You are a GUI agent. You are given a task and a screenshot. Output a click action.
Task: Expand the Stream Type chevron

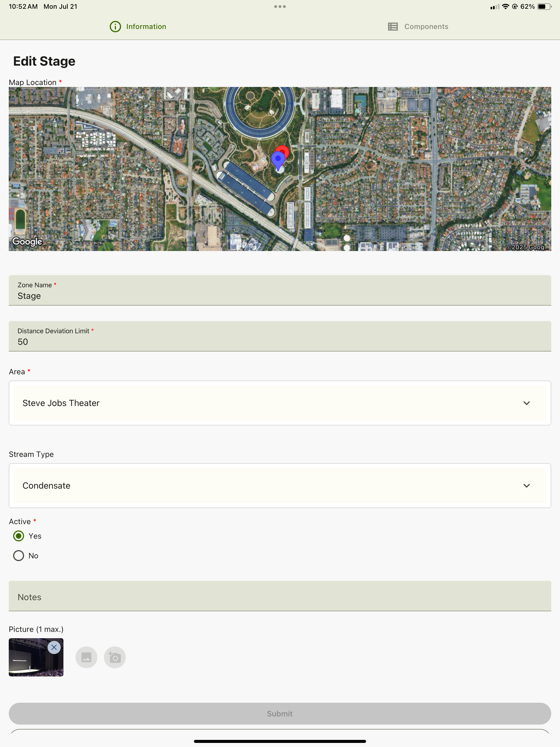(526, 486)
